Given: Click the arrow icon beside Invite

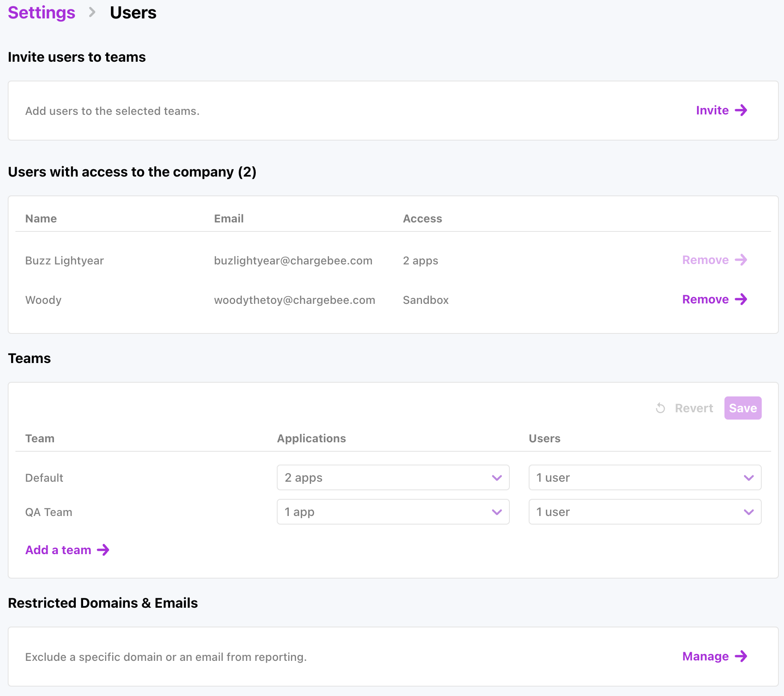Looking at the screenshot, I should point(741,111).
